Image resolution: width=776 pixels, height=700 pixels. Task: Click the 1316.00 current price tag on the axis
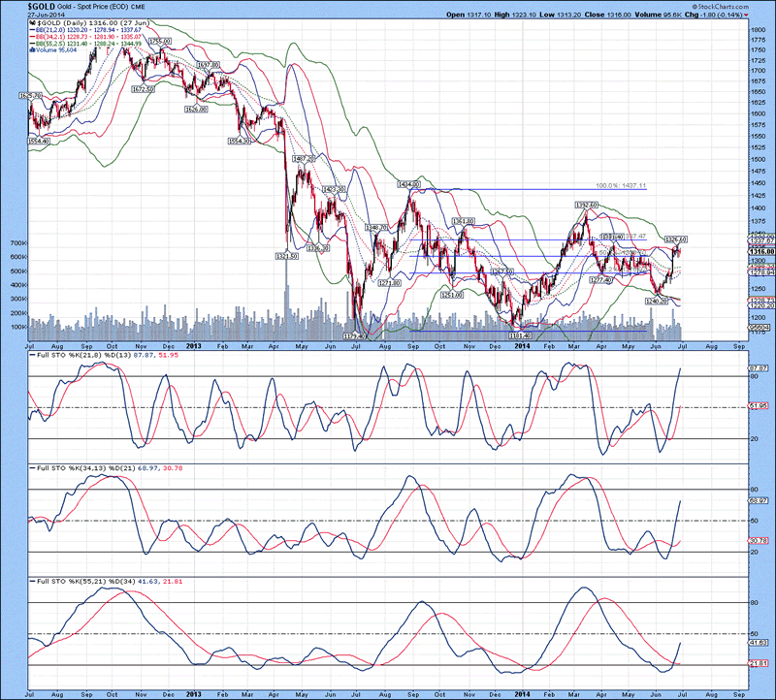(759, 252)
